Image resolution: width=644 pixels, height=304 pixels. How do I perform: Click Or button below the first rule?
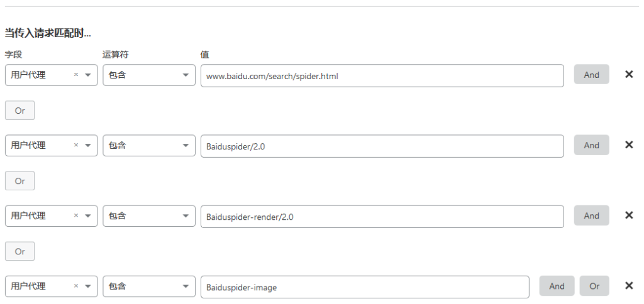19,111
